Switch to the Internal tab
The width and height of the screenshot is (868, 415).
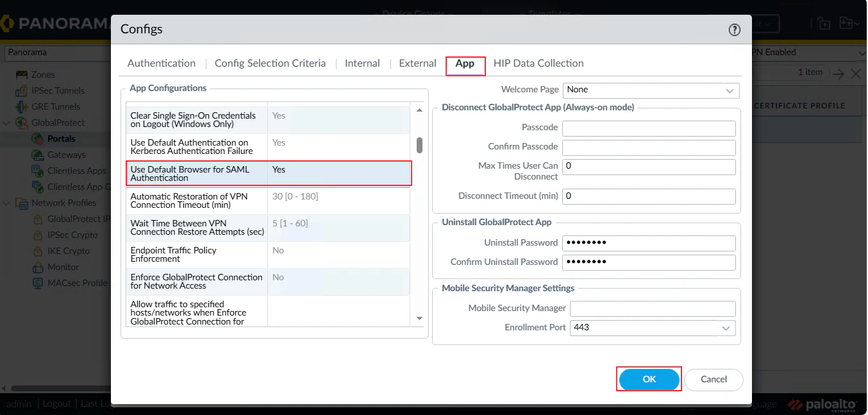point(362,64)
